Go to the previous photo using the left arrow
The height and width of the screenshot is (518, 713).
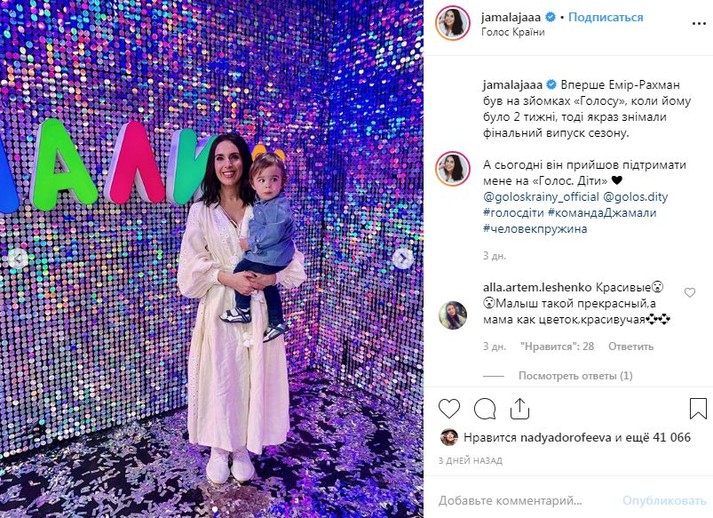coord(18,258)
